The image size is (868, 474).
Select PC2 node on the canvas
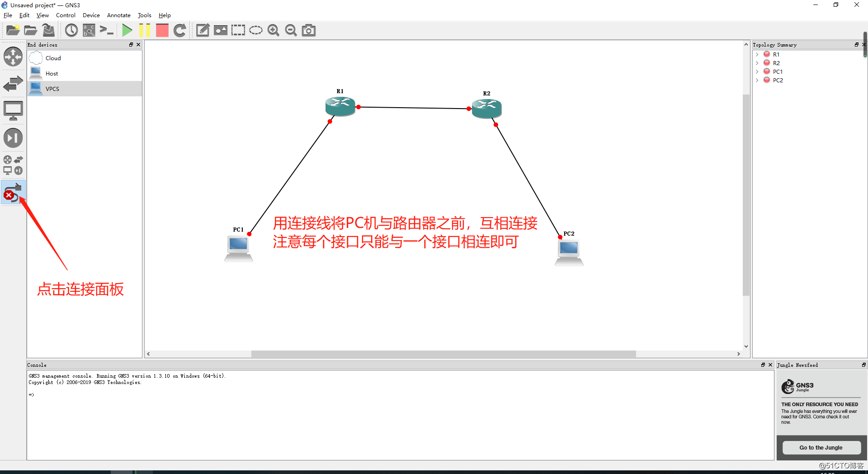569,253
